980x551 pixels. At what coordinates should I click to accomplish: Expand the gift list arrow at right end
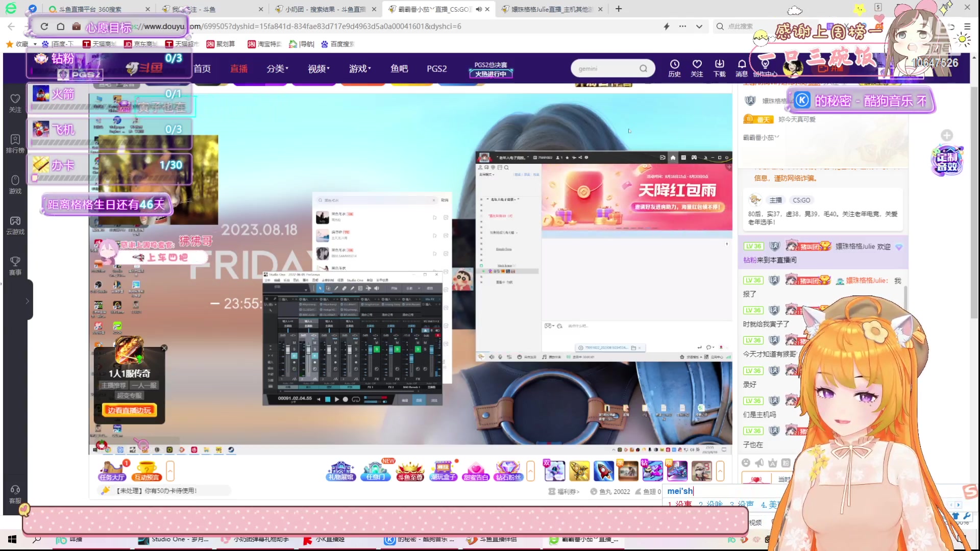pos(720,471)
